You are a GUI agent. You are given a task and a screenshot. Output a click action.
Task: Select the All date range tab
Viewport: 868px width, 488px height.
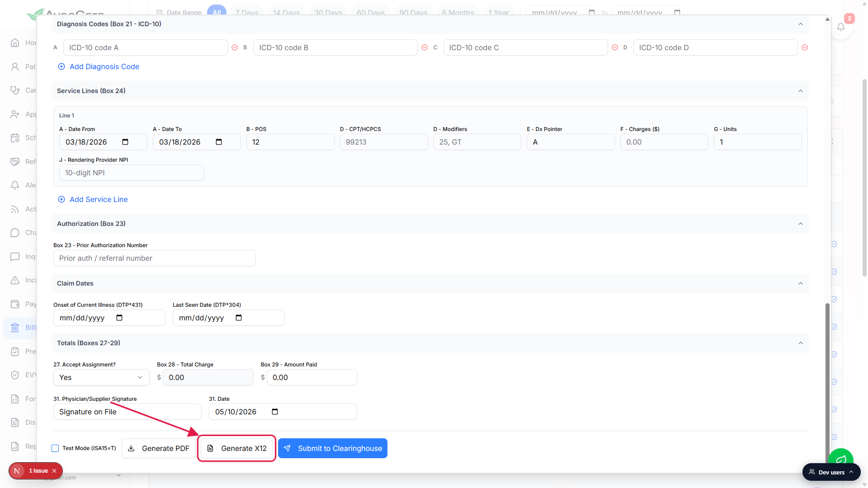[x=217, y=12]
